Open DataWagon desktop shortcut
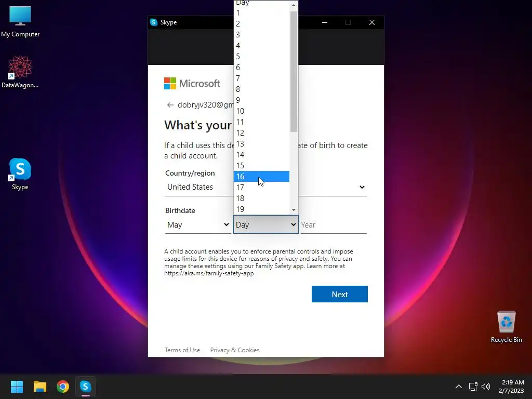The width and height of the screenshot is (532, 399). 20,72
